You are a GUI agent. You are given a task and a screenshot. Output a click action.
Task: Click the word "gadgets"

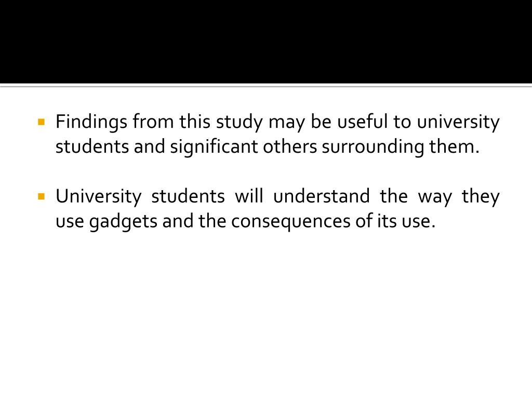coord(123,222)
